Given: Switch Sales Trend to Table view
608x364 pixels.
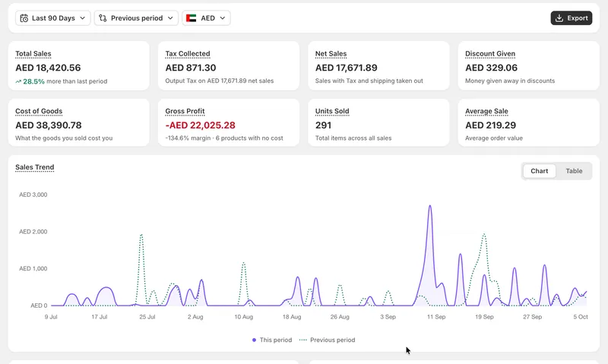Looking at the screenshot, I should tap(574, 171).
